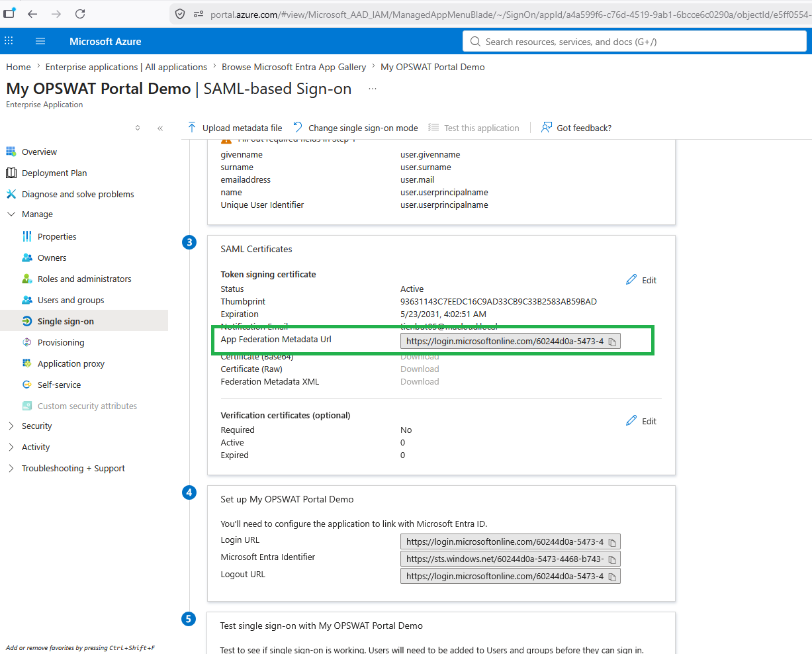Open Browse Microsoft Entra App Gallery breadcrumb

tap(294, 67)
